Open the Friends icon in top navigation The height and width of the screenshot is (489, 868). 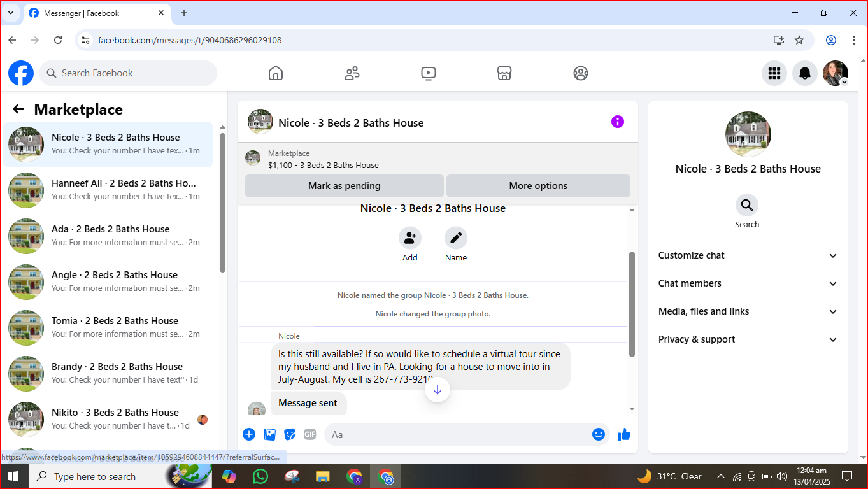[x=352, y=73]
